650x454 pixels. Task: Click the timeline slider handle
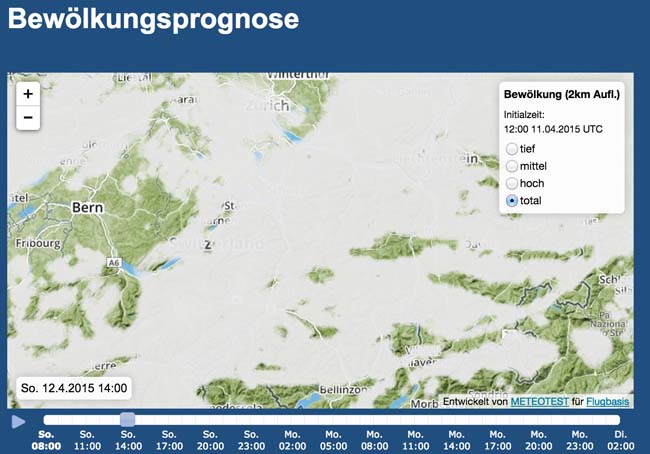(x=127, y=420)
